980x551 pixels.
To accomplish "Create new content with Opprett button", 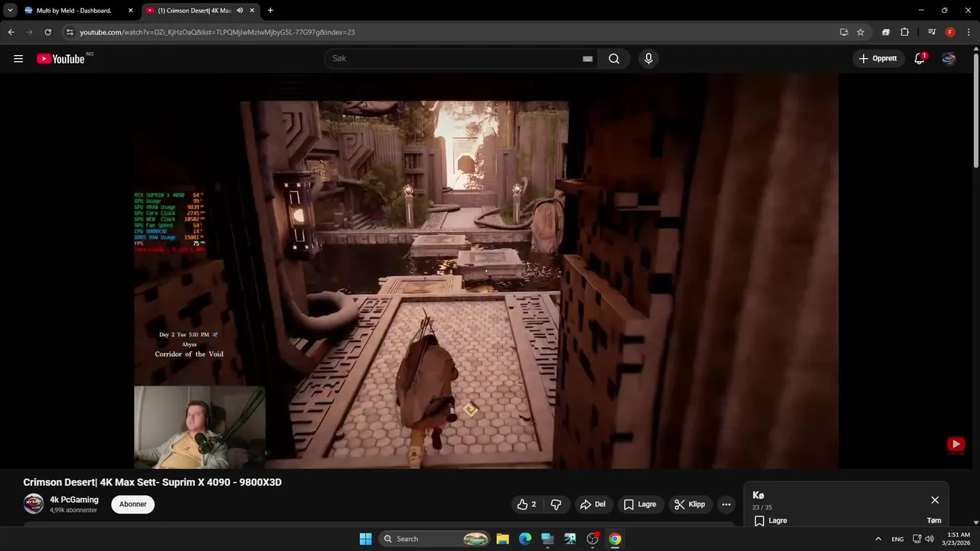I will click(877, 59).
